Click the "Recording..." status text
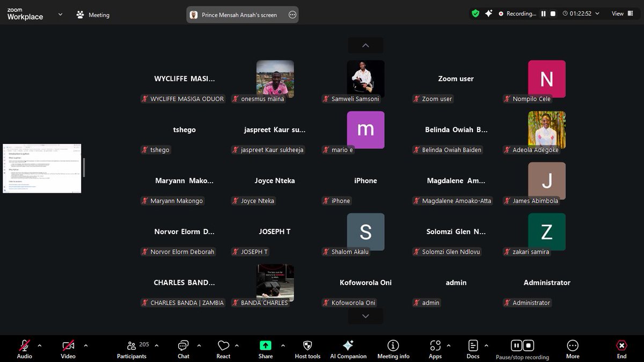 pyautogui.click(x=521, y=14)
